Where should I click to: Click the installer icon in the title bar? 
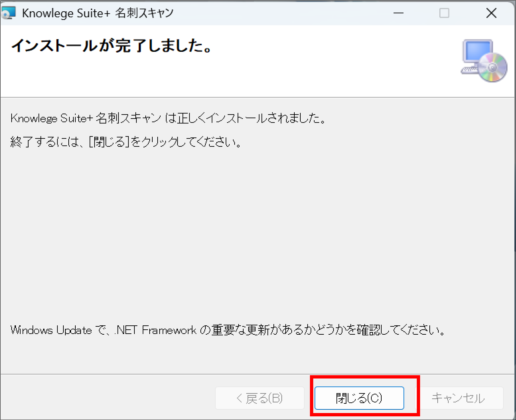tap(8, 13)
